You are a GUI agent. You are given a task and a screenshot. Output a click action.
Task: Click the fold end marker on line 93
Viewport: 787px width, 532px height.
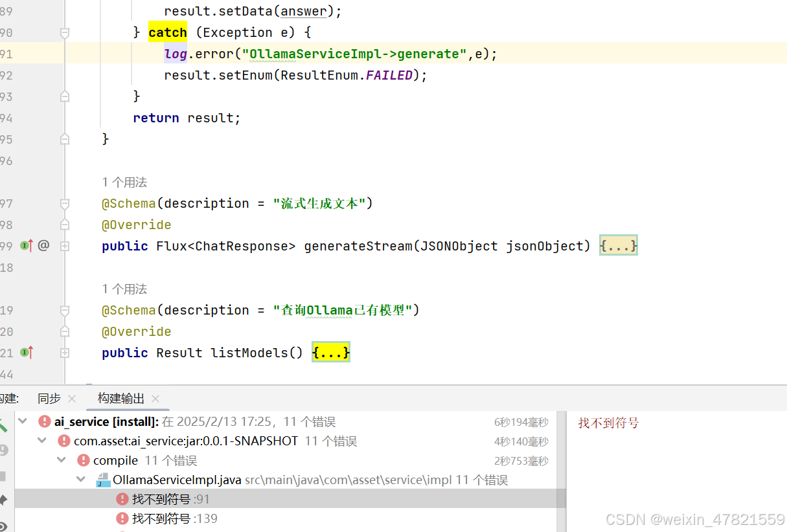tap(64, 96)
